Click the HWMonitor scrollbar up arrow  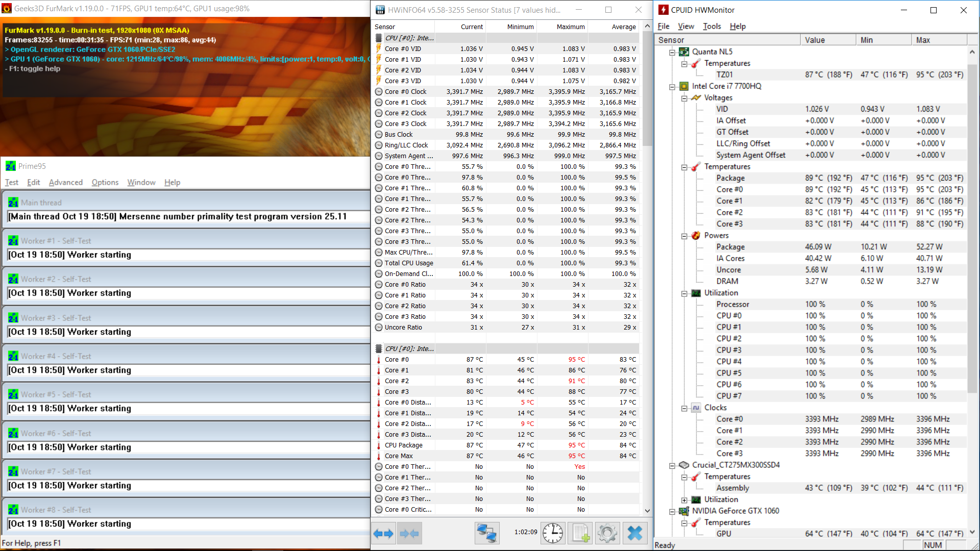[972, 52]
